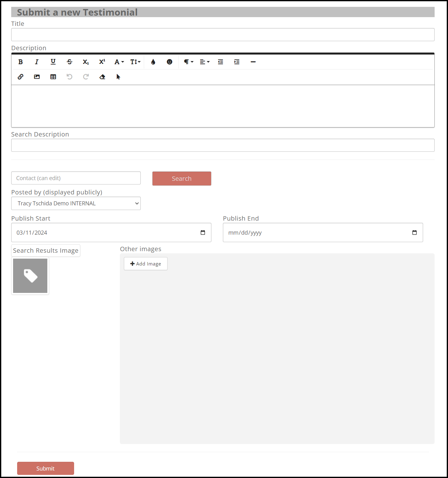Apply strikethrough to text
448x478 pixels.
click(x=69, y=62)
